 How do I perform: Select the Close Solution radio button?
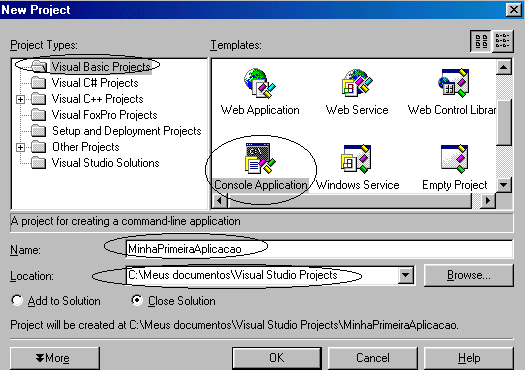coord(137,300)
